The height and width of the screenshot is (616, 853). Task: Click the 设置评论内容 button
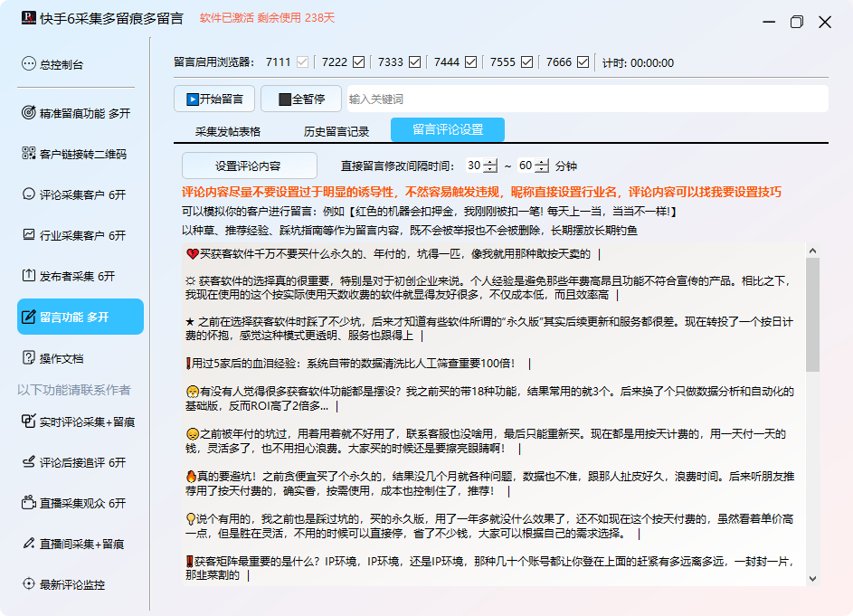pos(249,166)
